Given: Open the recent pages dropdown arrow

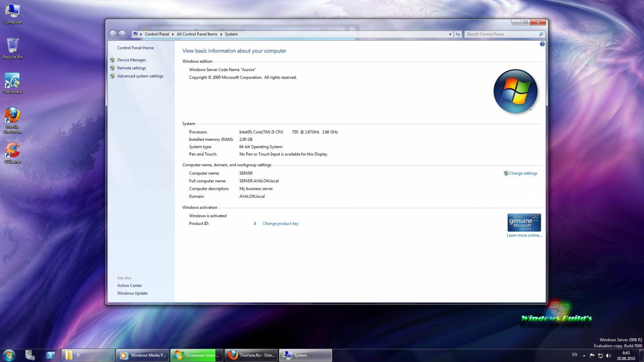Looking at the screenshot, I should coord(129,35).
